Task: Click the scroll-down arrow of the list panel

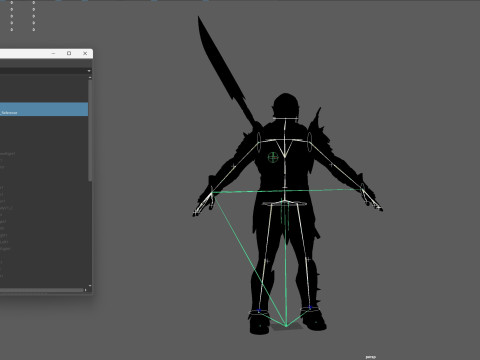Action: (x=90, y=286)
